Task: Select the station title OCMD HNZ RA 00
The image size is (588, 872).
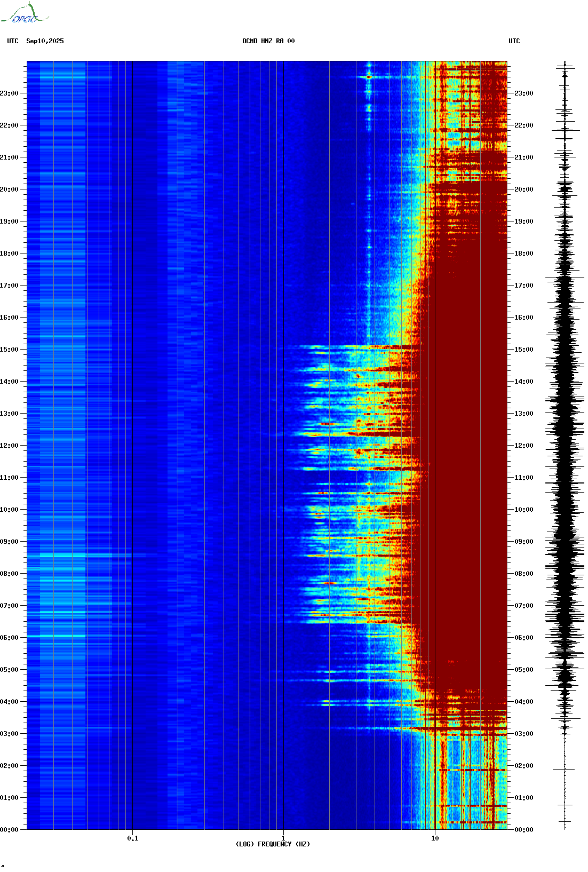Action: 268,41
